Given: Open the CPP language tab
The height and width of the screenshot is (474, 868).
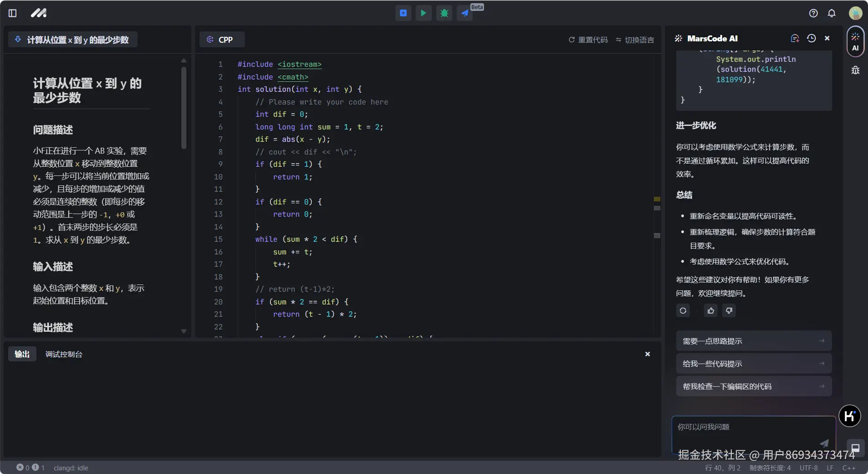Looking at the screenshot, I should [222, 40].
